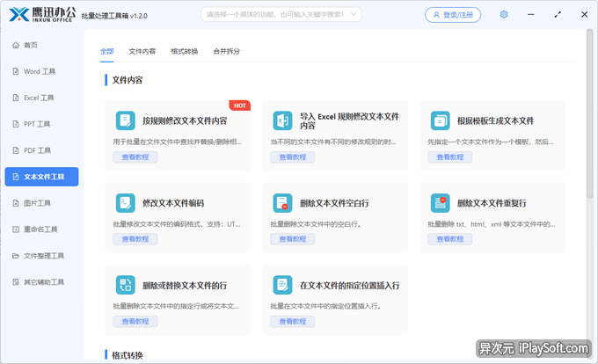Open 重命名工具 in the sidebar
598x364 pixels.
[41, 229]
